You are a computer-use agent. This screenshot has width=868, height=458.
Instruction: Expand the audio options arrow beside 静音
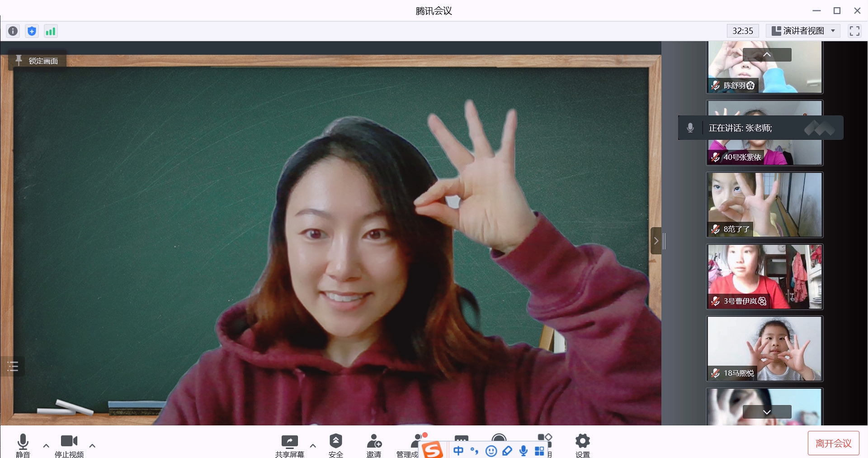coord(46,446)
